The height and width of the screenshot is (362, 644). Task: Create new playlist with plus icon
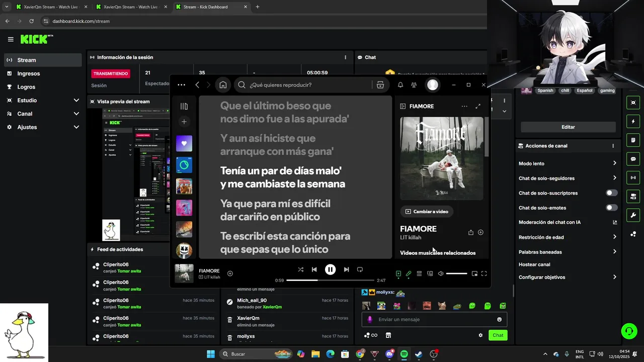click(x=184, y=122)
